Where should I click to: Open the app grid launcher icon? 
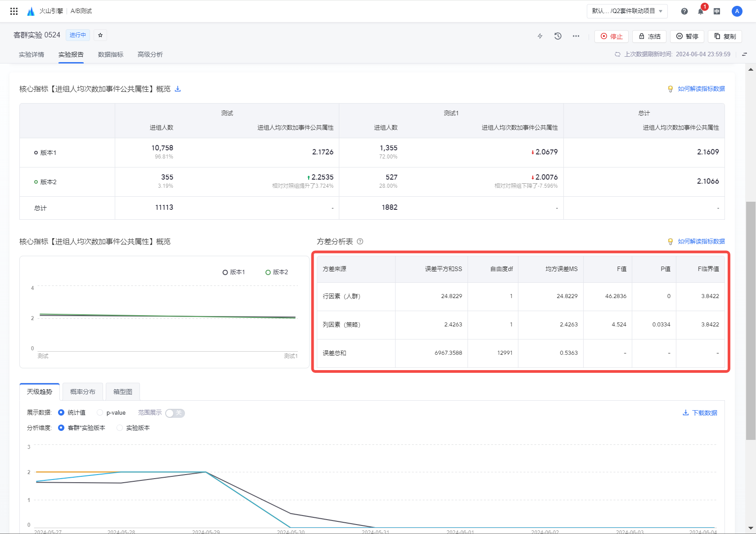coord(14,11)
